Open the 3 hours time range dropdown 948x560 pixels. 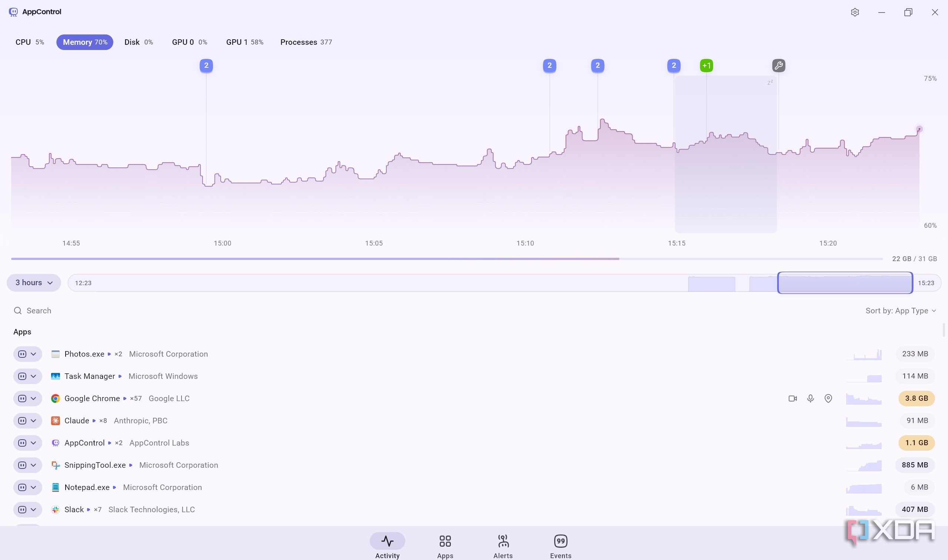pos(34,283)
